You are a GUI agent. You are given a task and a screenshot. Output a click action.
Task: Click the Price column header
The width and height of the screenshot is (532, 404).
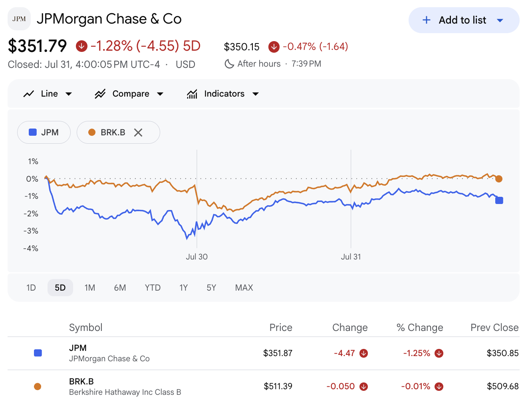coord(281,328)
